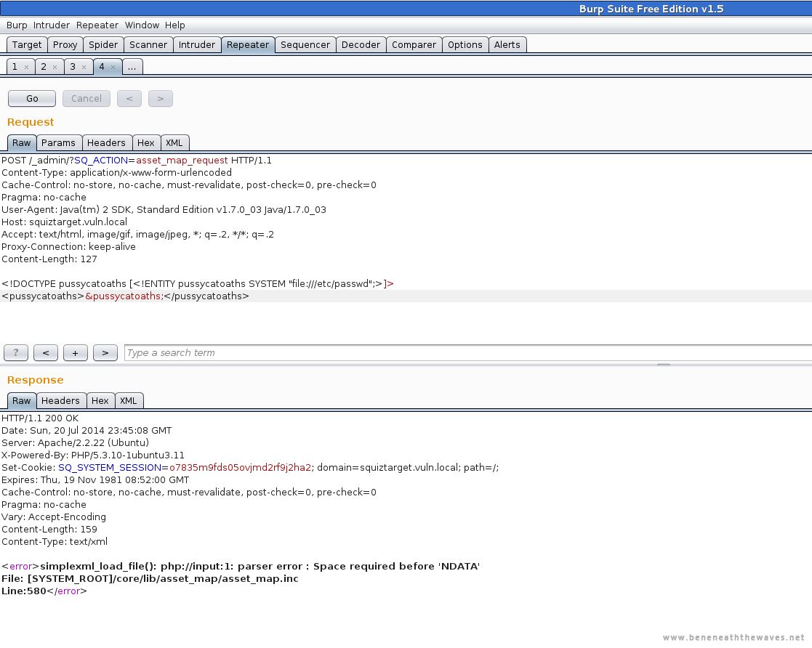Select Repeater request tab 3

[x=73, y=67]
